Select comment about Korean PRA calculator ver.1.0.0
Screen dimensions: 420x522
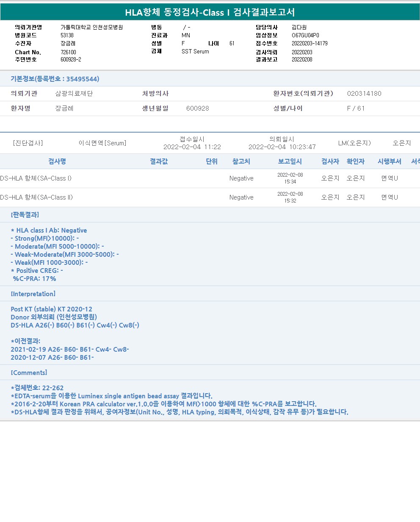pos(164,404)
